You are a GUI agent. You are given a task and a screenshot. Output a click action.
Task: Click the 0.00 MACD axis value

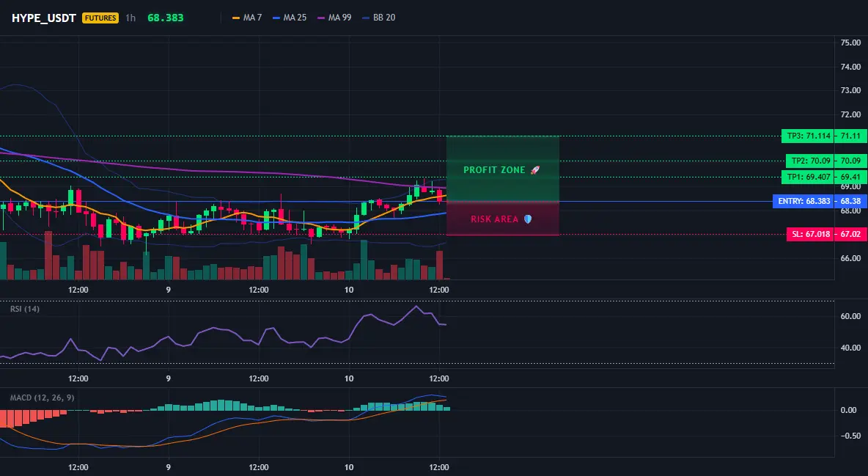849,410
